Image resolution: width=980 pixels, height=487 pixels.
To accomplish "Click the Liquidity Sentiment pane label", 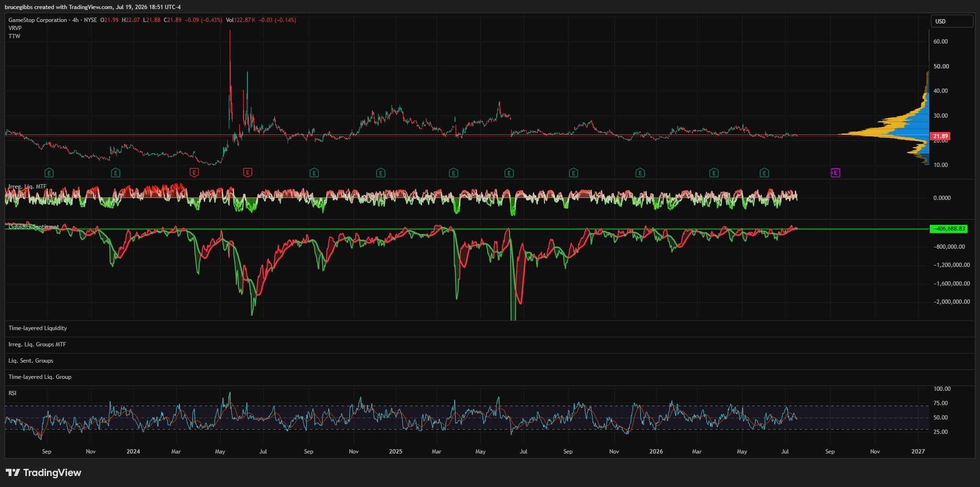I will pyautogui.click(x=34, y=227).
